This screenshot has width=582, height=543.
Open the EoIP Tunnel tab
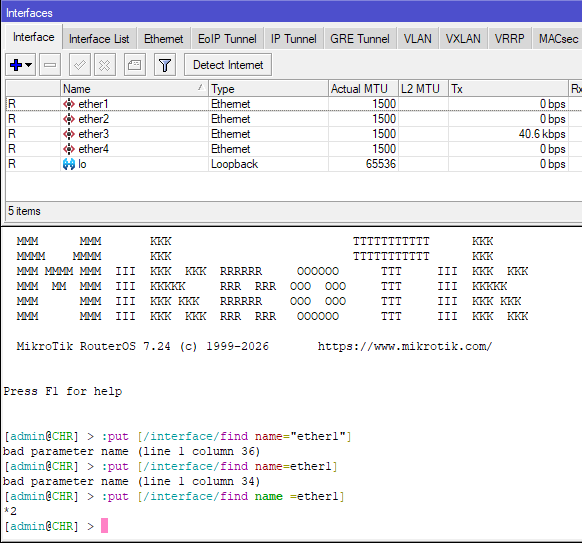click(227, 39)
